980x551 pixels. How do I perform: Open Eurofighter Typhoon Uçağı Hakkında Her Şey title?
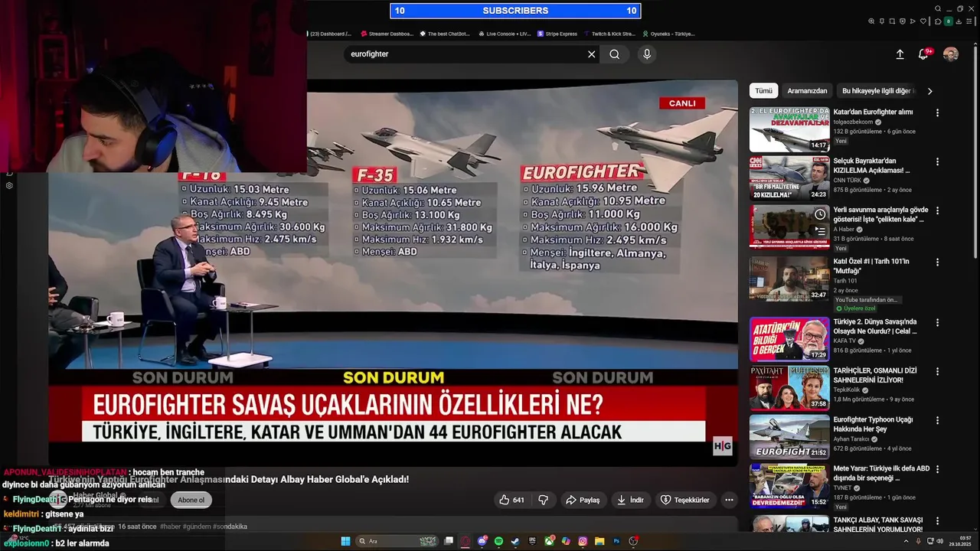point(874,425)
